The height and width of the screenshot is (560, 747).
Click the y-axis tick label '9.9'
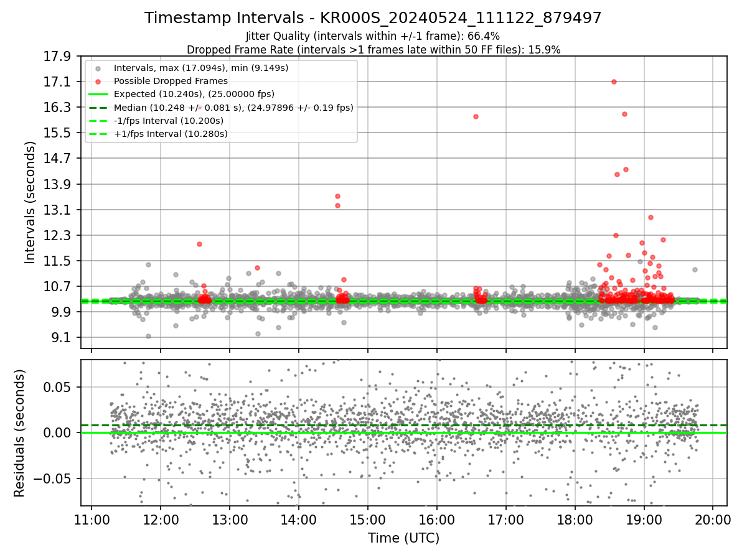(63, 312)
